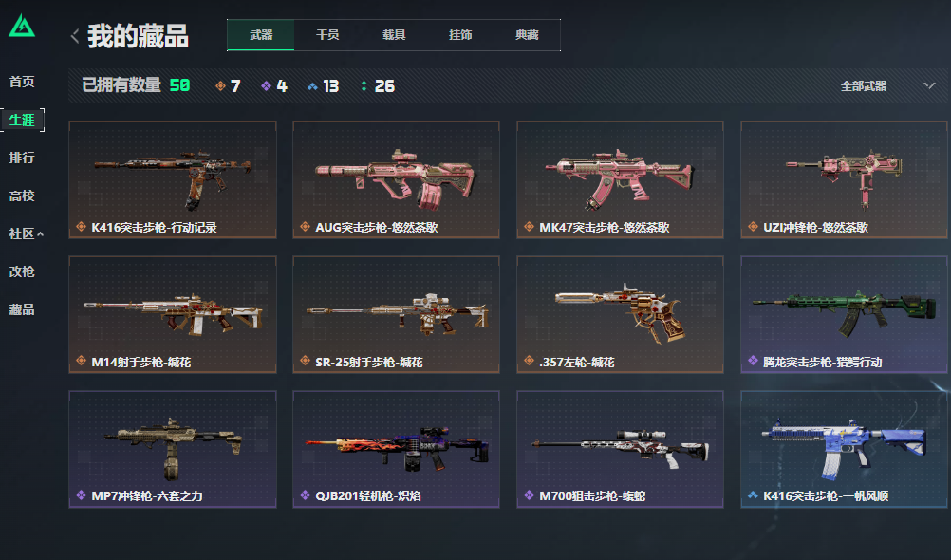Filter by blue rarity count 13
This screenshot has width=951, height=560.
point(324,86)
